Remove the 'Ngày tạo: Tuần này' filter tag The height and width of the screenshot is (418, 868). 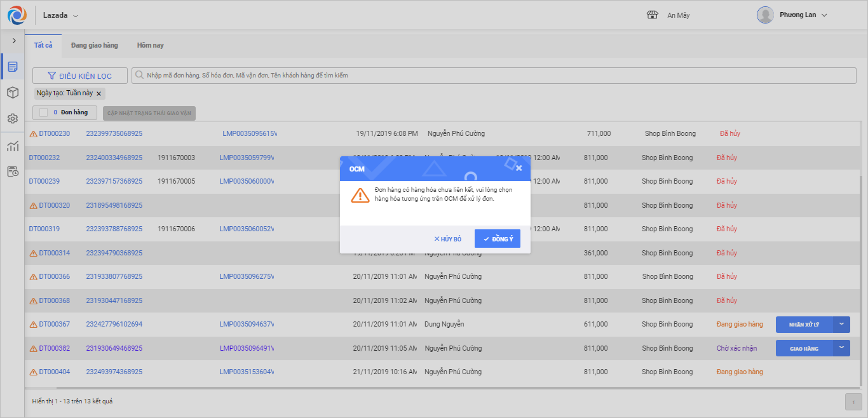[98, 93]
